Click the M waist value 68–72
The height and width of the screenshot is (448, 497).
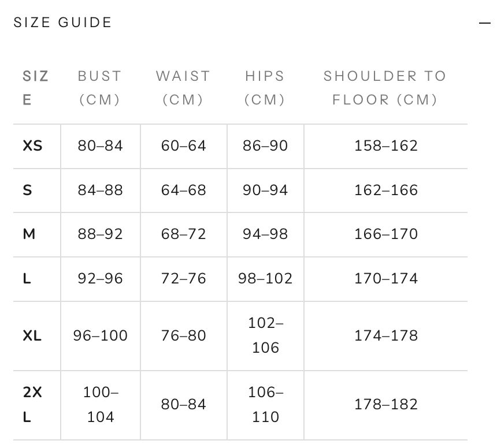point(184,234)
